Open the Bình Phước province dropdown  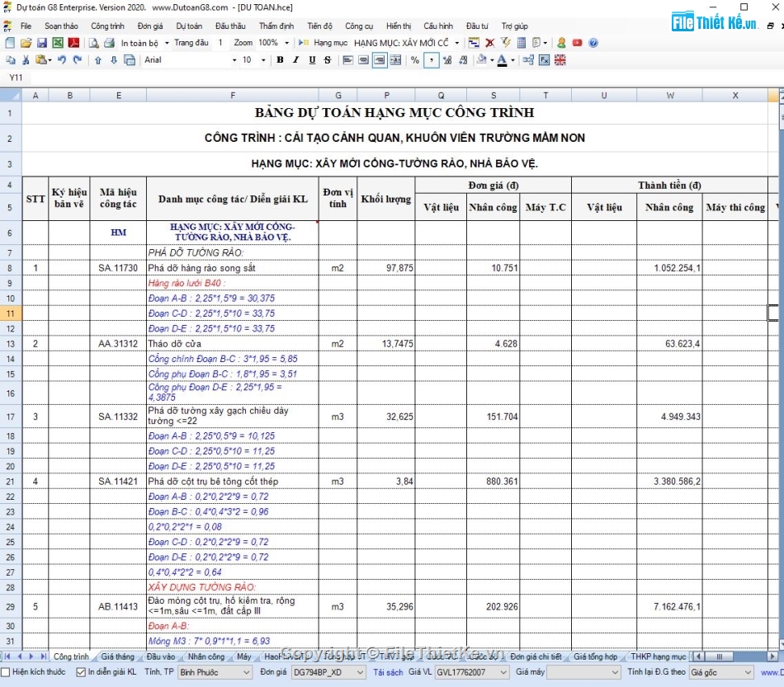click(x=215, y=672)
